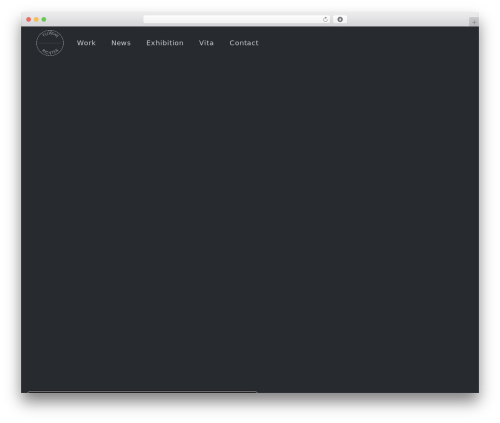The width and height of the screenshot is (500, 423).
Task: Reload the page with refresh icon
Action: (325, 19)
